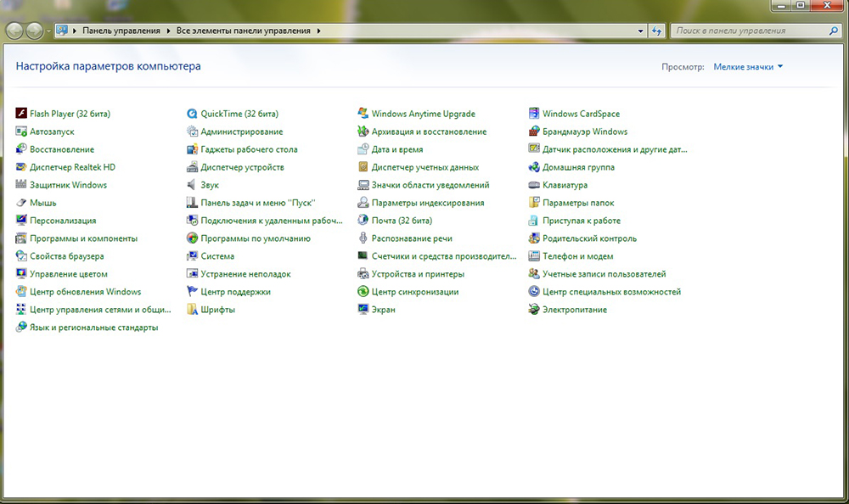Open the Родительский контроль icon
This screenshot has width=849, height=504.
534,238
